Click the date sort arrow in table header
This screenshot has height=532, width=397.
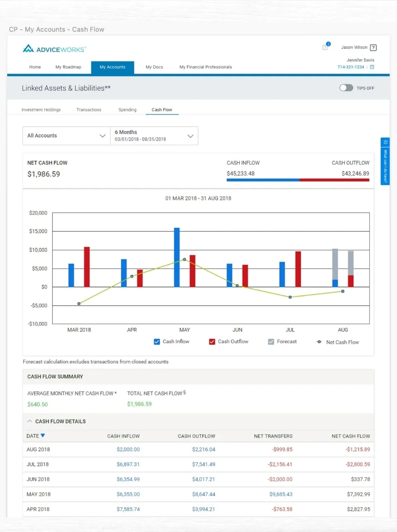[x=43, y=435]
